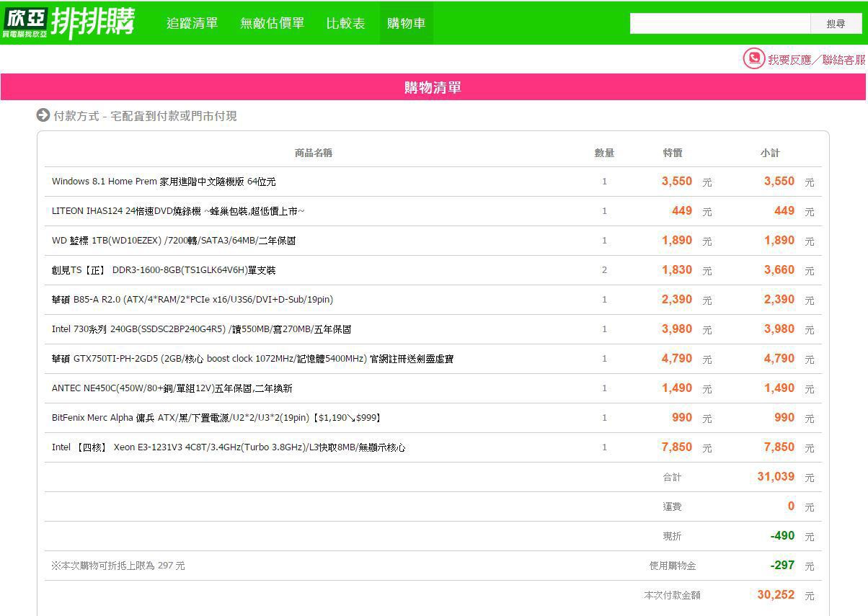Click 特價 4,790 of the GTX750TI
This screenshot has width=868, height=616.
coord(677,359)
